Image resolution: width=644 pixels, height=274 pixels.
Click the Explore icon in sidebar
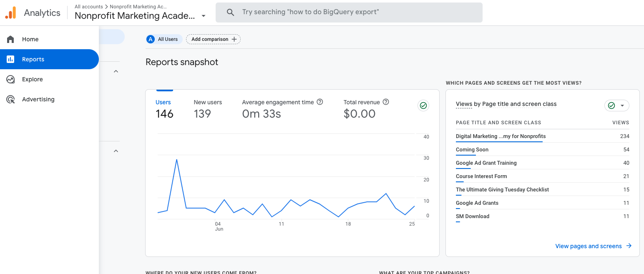10,79
